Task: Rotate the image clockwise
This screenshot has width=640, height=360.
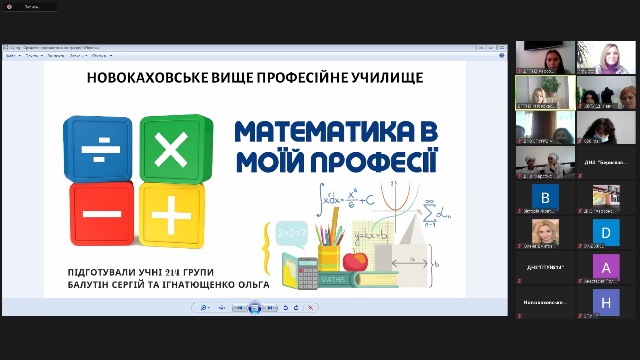Action: (x=296, y=308)
